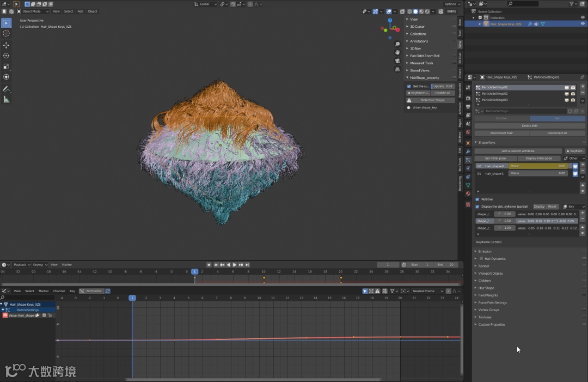Viewport: 588px width, 382px height.
Task: Select the Move tool in the toolbar
Action: [7, 45]
